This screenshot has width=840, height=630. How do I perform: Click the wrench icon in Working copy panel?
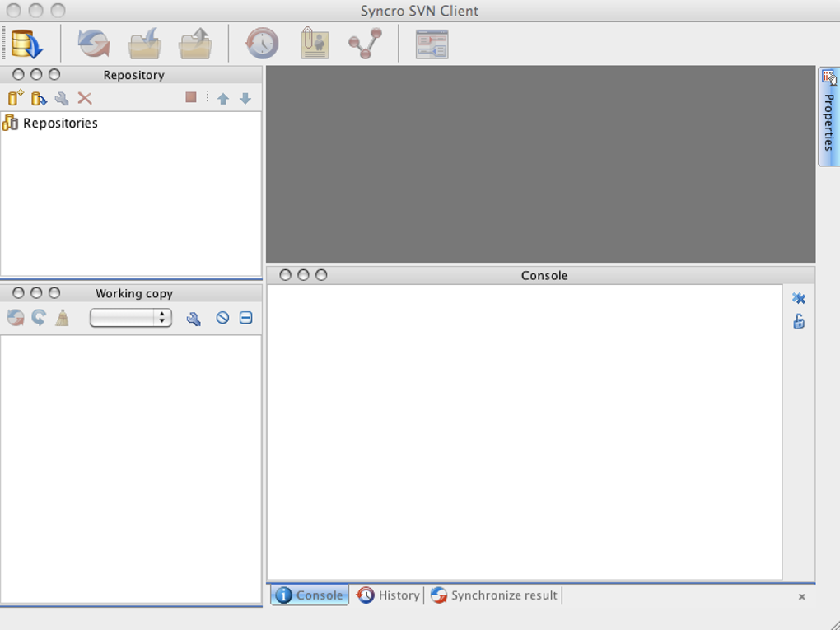pyautogui.click(x=194, y=320)
